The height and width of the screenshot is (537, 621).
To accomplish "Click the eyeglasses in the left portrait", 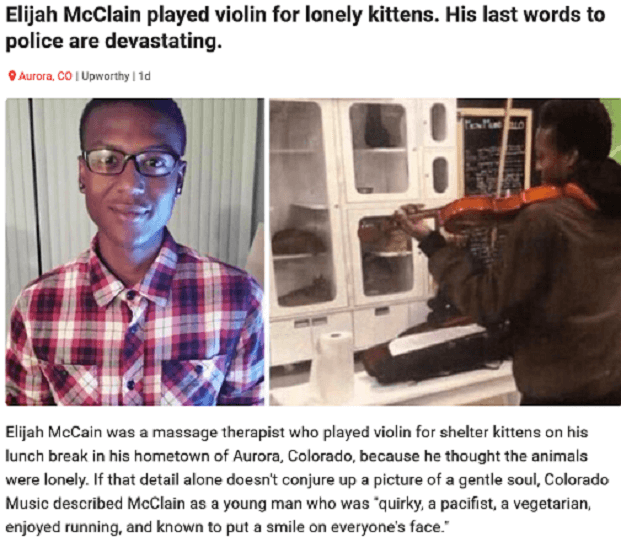I will [132, 162].
